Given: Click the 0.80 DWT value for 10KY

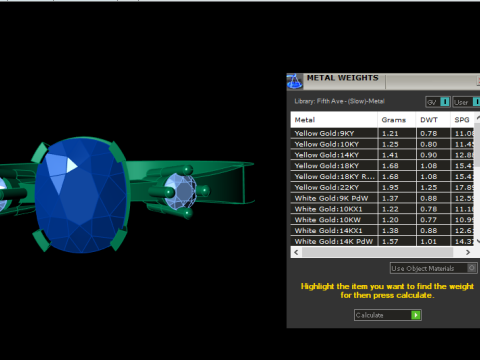Looking at the screenshot, I should pos(429,144).
